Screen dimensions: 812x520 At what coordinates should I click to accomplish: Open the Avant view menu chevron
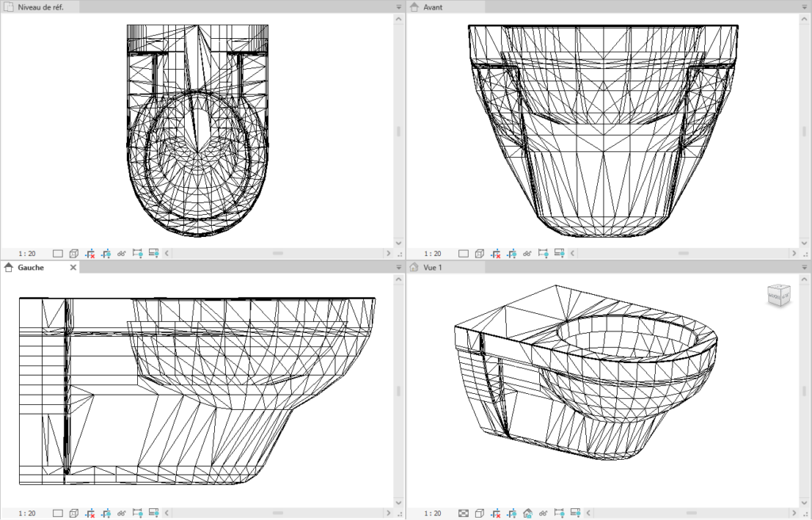[x=803, y=6]
